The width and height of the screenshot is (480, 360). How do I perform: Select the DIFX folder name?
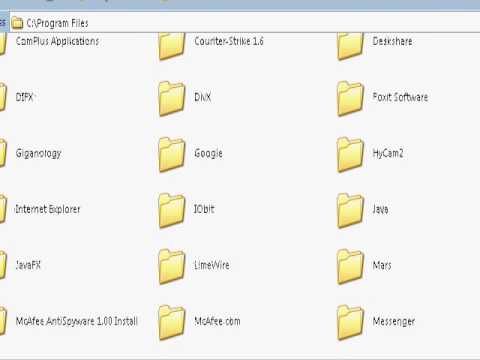click(24, 97)
